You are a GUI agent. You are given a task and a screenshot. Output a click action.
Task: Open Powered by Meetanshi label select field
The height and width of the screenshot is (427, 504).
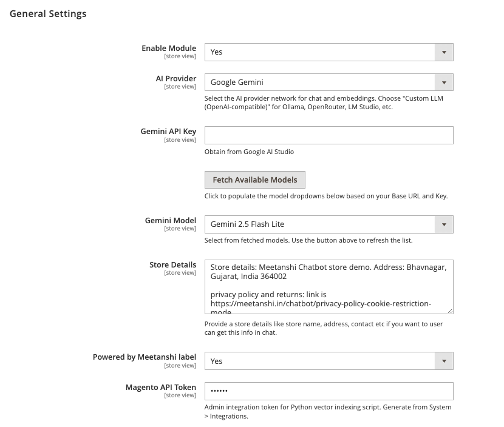[329, 361]
